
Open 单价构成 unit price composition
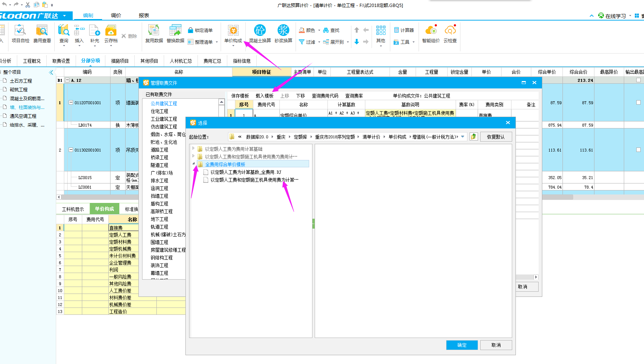tap(233, 34)
